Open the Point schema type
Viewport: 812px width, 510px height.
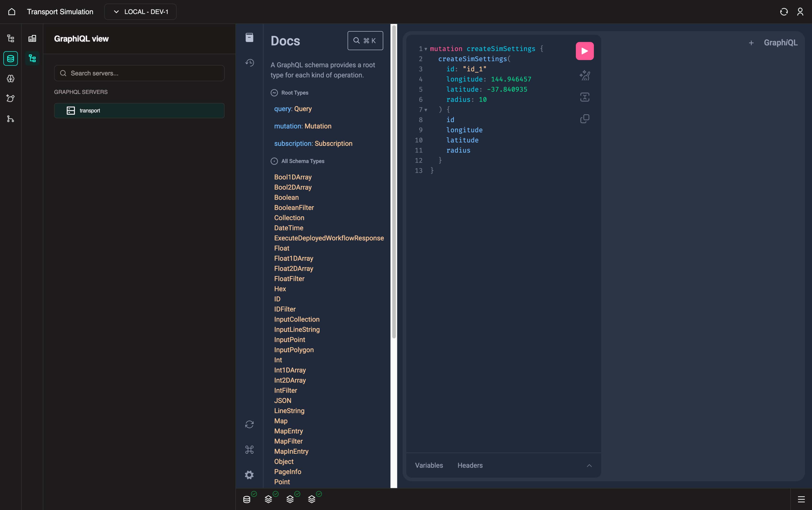pyautogui.click(x=282, y=482)
